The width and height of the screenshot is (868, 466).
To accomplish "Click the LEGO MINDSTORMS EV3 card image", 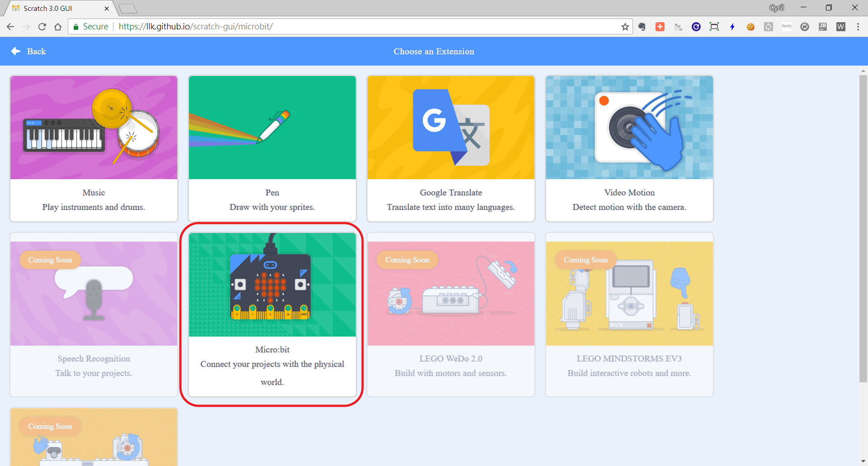I will 629,294.
